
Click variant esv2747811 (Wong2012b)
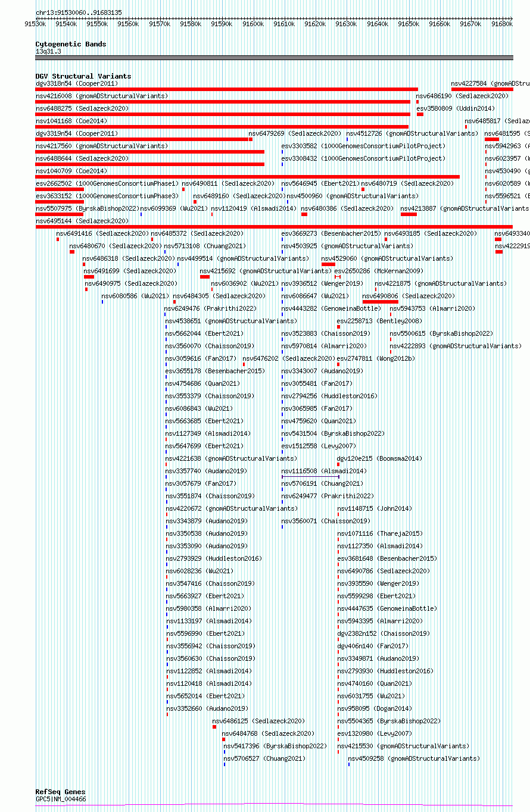[x=376, y=358]
